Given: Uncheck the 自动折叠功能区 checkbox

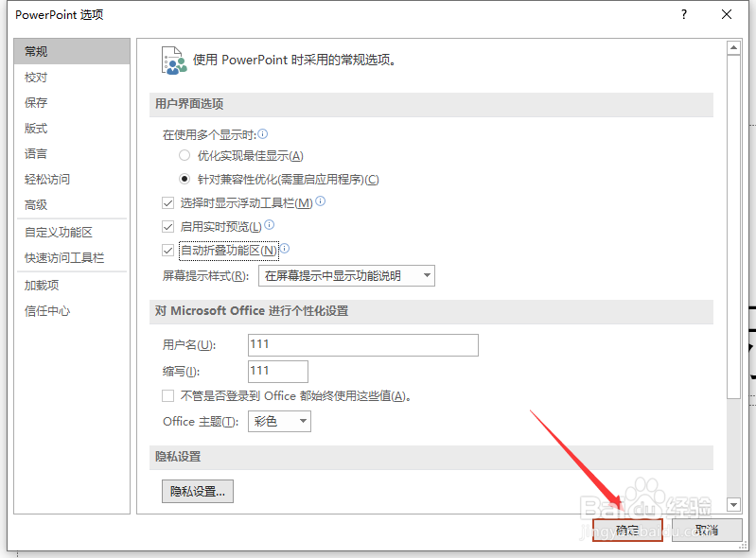Looking at the screenshot, I should coord(167,250).
